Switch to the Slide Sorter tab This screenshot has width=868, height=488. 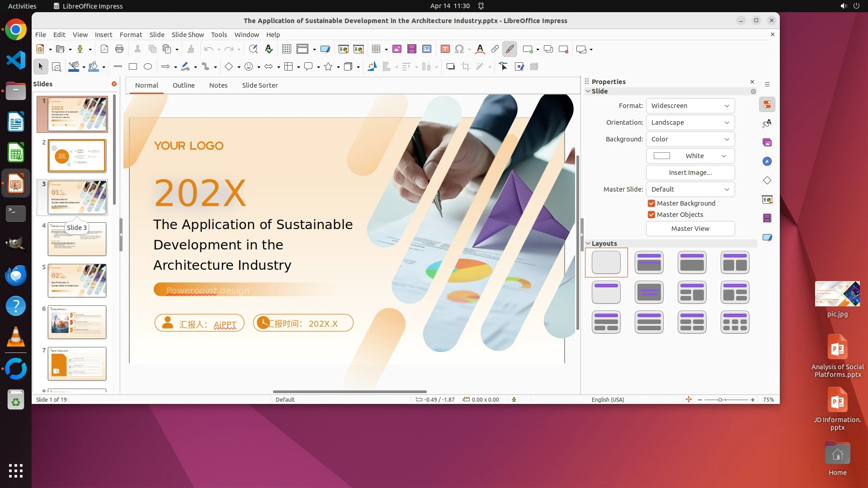259,85
